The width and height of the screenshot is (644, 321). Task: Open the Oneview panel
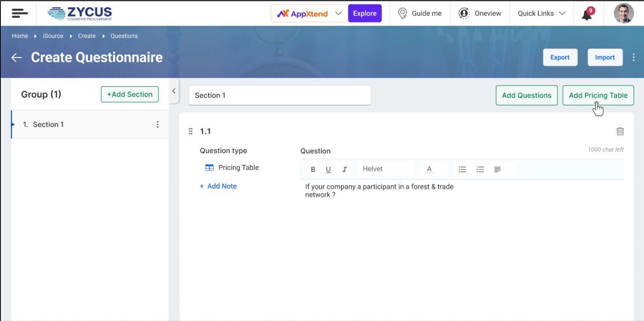(480, 13)
